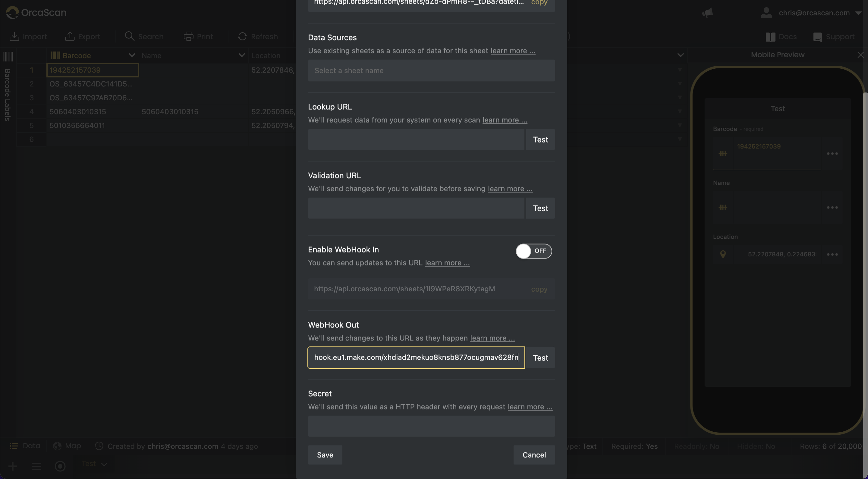The image size is (868, 479).
Task: Click the WebHook Out URL input field
Action: (415, 358)
